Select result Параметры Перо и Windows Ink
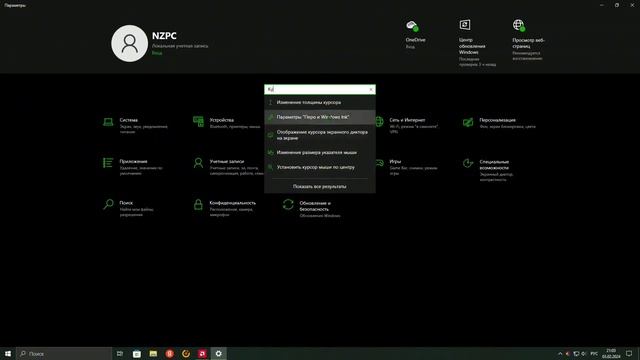640x360 pixels. (x=320, y=117)
